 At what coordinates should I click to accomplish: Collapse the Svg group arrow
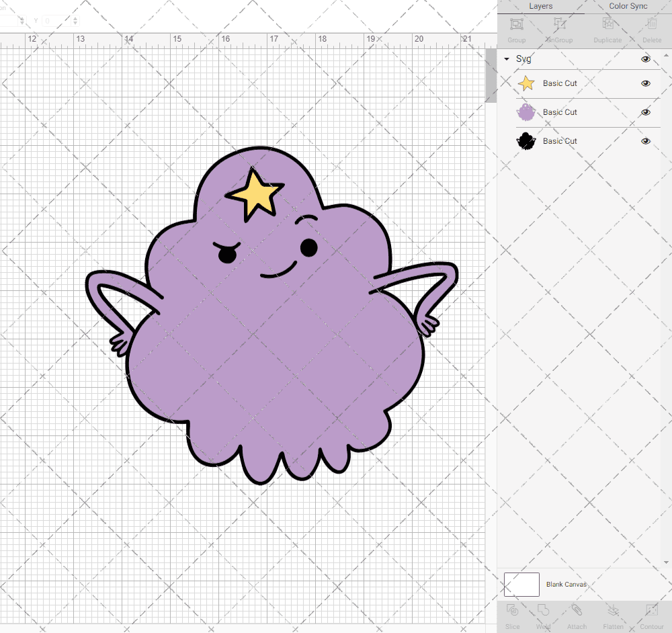pyautogui.click(x=507, y=59)
